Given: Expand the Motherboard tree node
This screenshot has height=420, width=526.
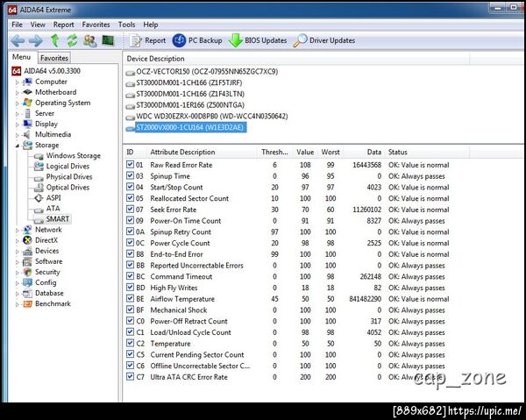Looking at the screenshot, I should coord(18,93).
